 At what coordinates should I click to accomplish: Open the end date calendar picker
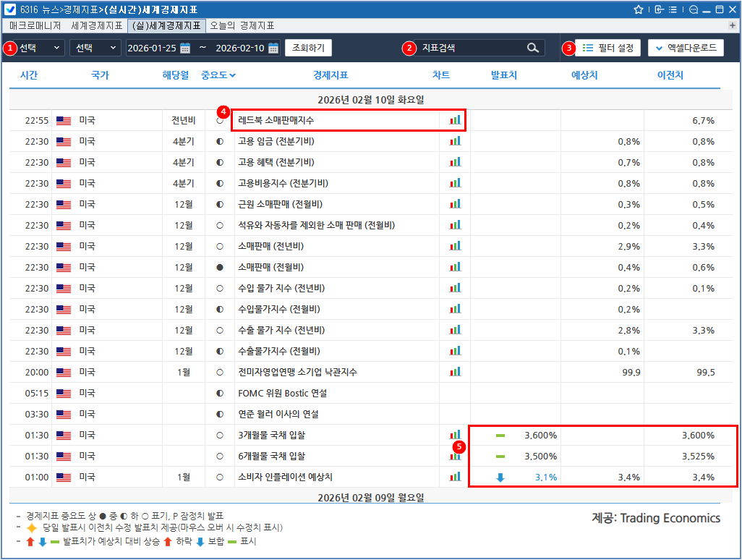pos(273,48)
